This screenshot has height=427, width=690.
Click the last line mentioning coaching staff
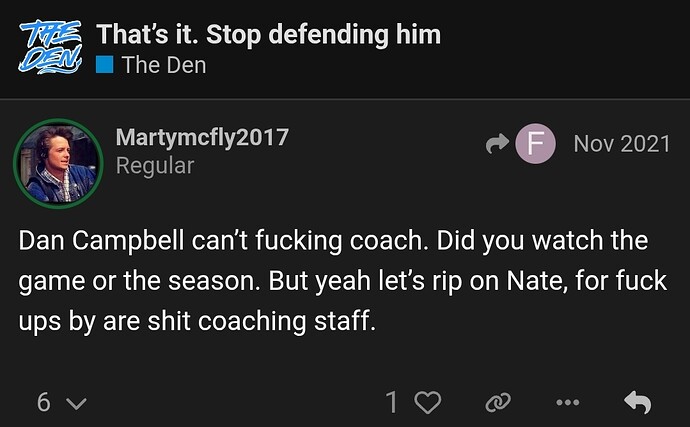(x=195, y=321)
